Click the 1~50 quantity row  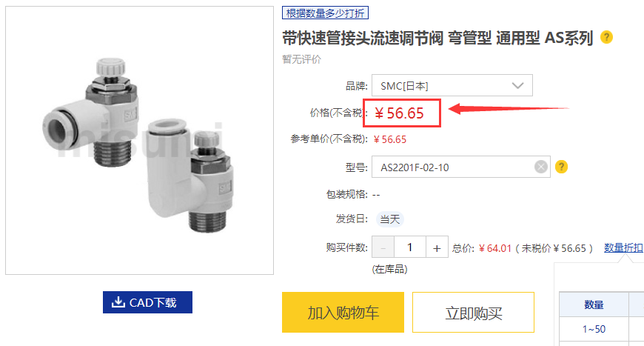594,329
